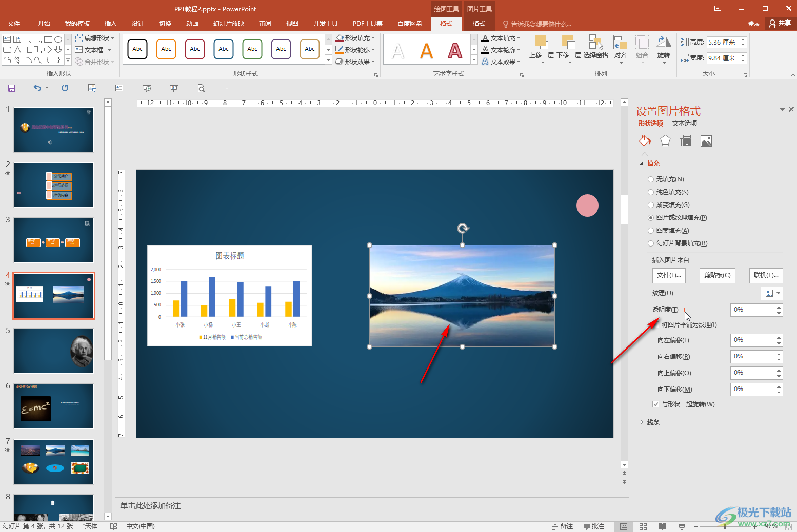Switch to the Animations (动画) tab
This screenshot has height=532, width=797.
[x=192, y=24]
